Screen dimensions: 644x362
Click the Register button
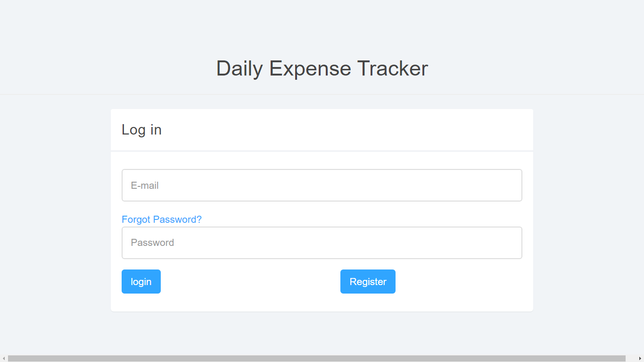[368, 281]
